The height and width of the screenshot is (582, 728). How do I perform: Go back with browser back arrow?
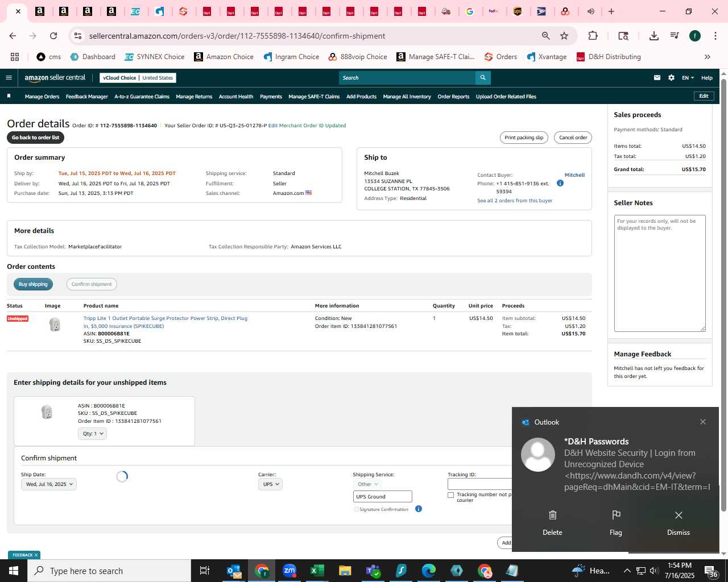(13, 36)
